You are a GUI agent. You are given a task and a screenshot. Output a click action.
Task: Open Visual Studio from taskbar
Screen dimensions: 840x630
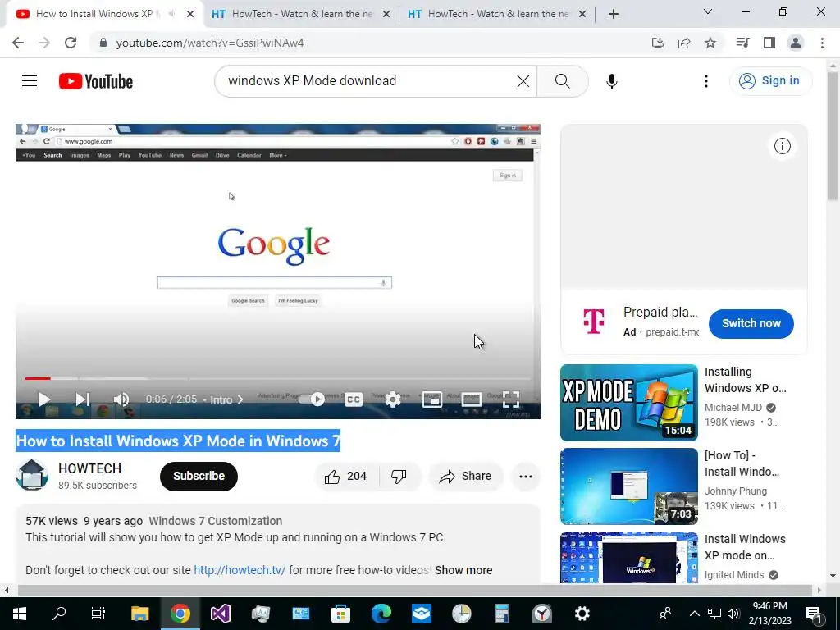(220, 614)
